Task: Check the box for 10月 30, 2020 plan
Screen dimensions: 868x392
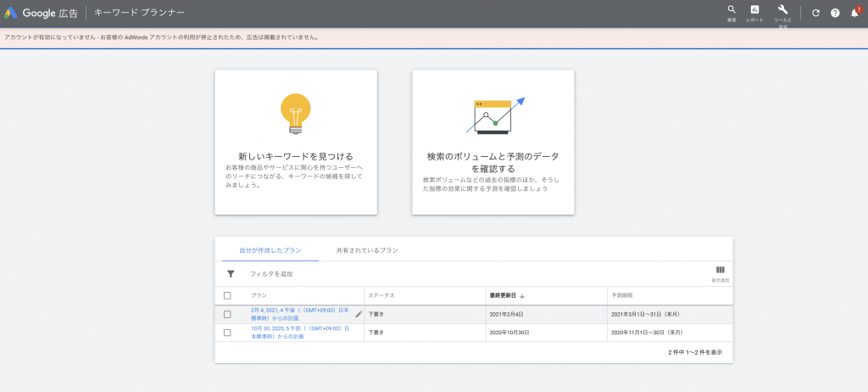Action: coord(227,333)
